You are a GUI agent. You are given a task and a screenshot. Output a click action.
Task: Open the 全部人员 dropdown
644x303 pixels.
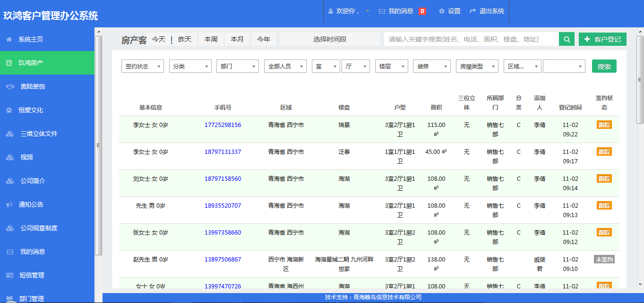click(x=285, y=67)
